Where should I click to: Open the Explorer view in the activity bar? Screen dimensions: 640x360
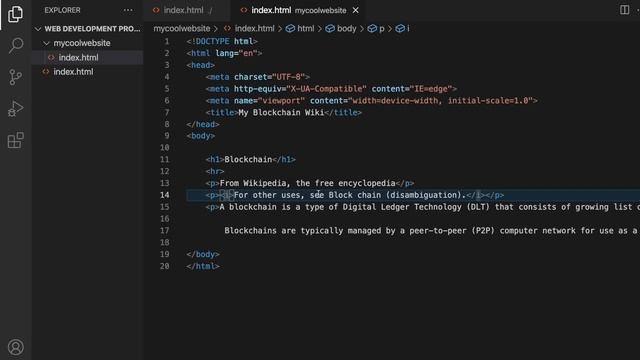[16, 14]
